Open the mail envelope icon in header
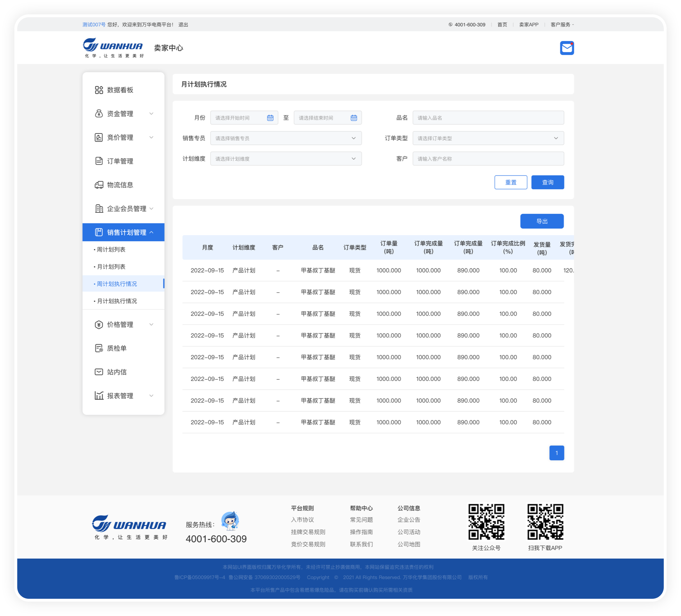 point(567,48)
